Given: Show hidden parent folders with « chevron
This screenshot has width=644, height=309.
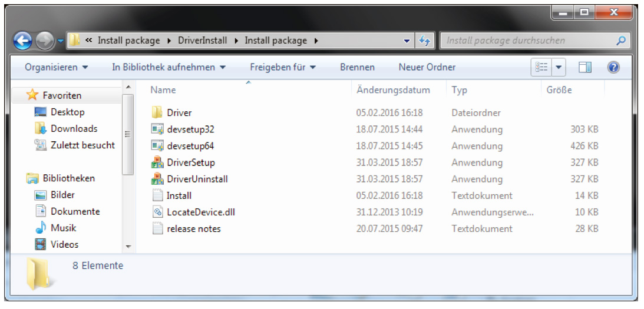Looking at the screenshot, I should (x=88, y=41).
